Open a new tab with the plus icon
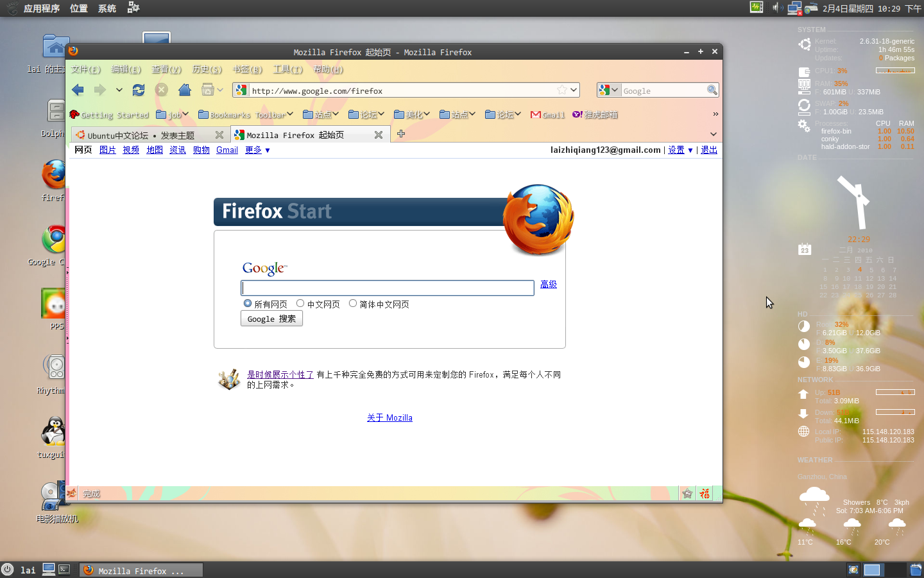The image size is (924, 578). coord(401,134)
